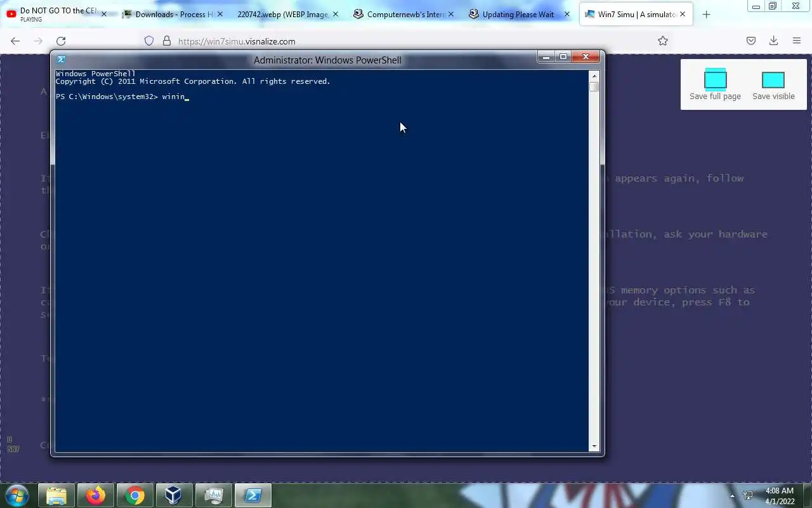Launch Google Chrome from the taskbar
This screenshot has width=812, height=508.
tap(134, 495)
